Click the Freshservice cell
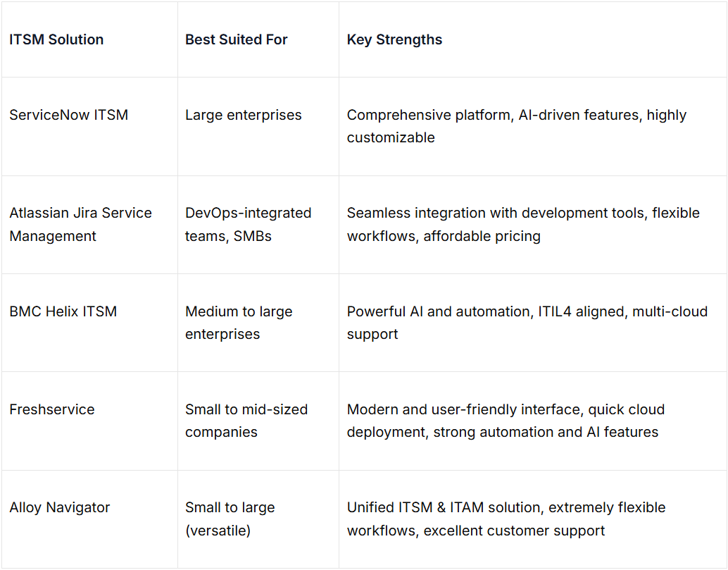 pyautogui.click(x=51, y=409)
